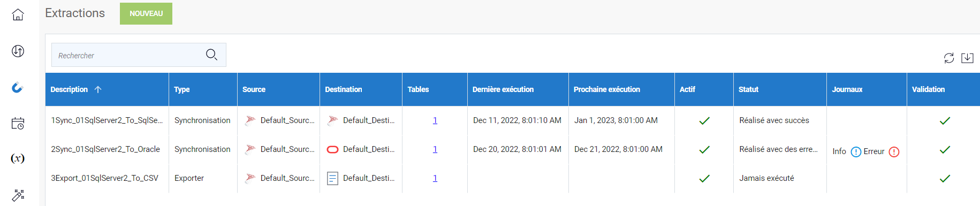980x206 pixels.
Task: Toggle Actif checkmark for 2Sync_01SqlServer2_To_Oracle row
Action: tap(704, 150)
